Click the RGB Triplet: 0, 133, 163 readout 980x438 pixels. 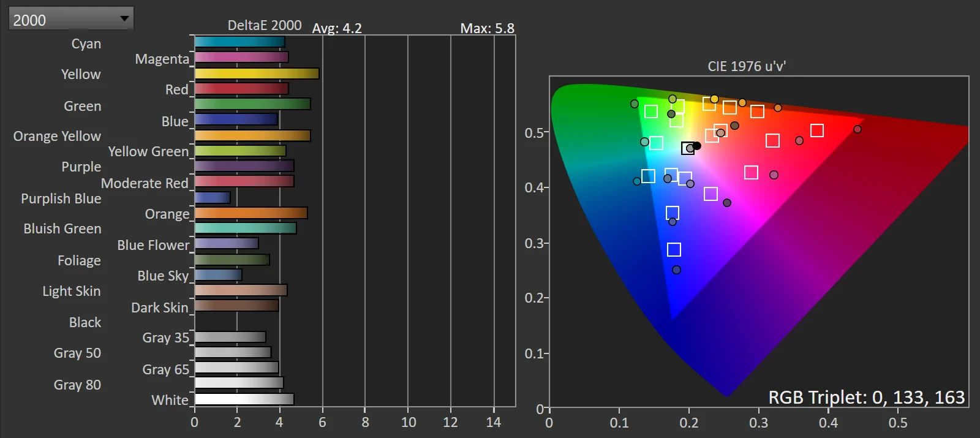[x=867, y=397]
